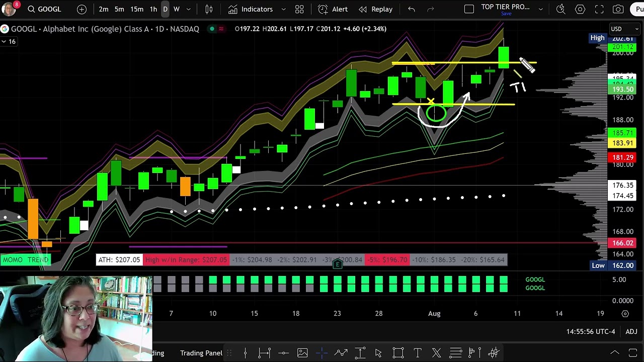Select the crosshair cursor tool
Screen dimensions: 644x362
[x=321, y=353]
